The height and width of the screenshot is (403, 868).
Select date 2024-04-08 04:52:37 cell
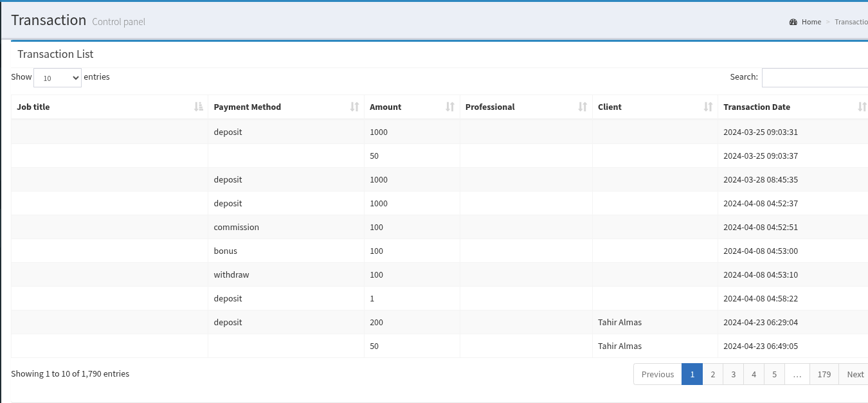point(793,203)
